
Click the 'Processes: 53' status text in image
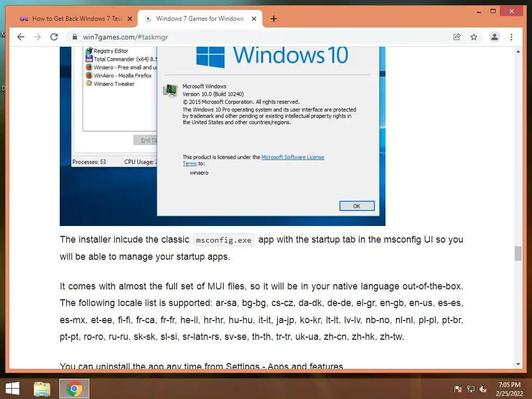point(89,162)
